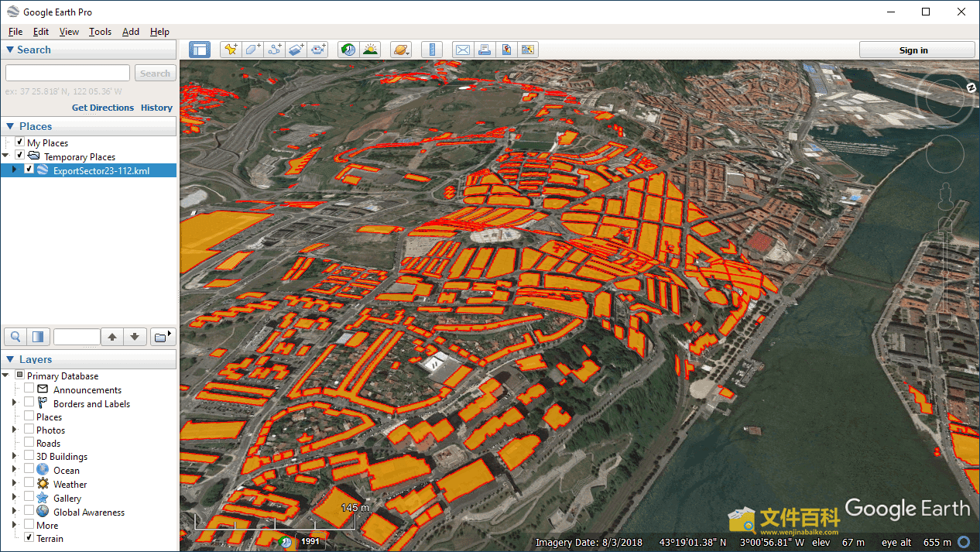This screenshot has width=980, height=552.
Task: Open the Add menu
Action: (131, 32)
